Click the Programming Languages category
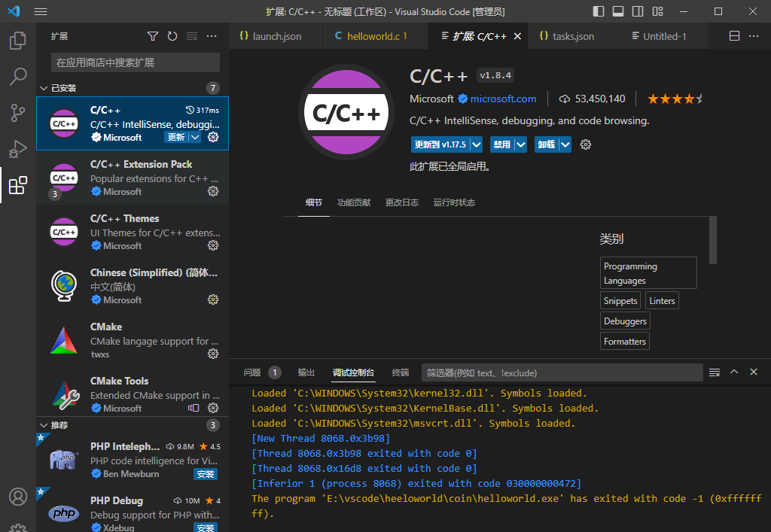This screenshot has width=771, height=532. tap(648, 273)
